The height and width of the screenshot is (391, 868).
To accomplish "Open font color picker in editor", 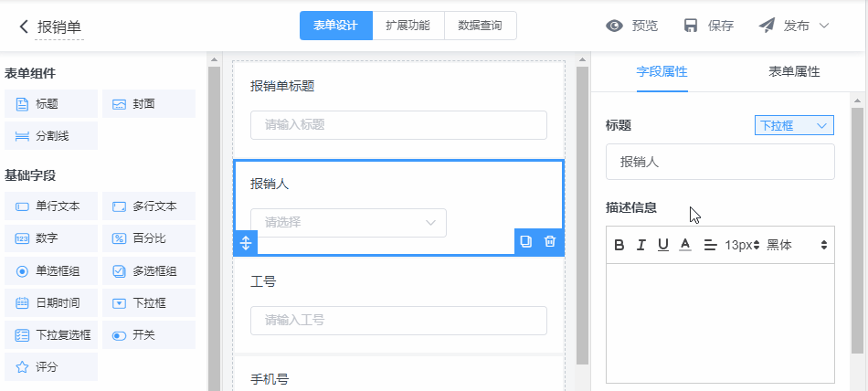I will pos(685,245).
